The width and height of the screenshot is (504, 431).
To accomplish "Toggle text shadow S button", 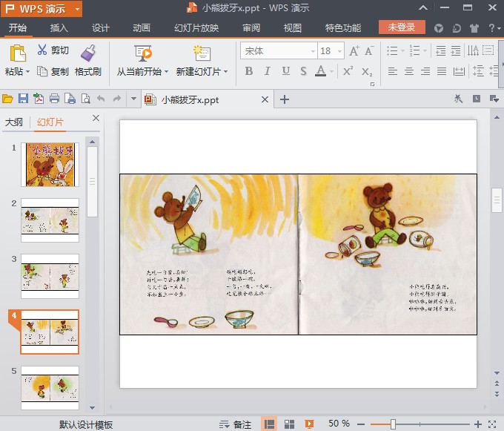I will (x=303, y=71).
